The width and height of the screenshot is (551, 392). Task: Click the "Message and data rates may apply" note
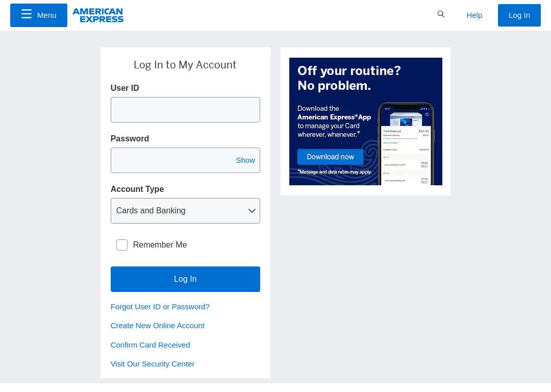[x=335, y=172]
